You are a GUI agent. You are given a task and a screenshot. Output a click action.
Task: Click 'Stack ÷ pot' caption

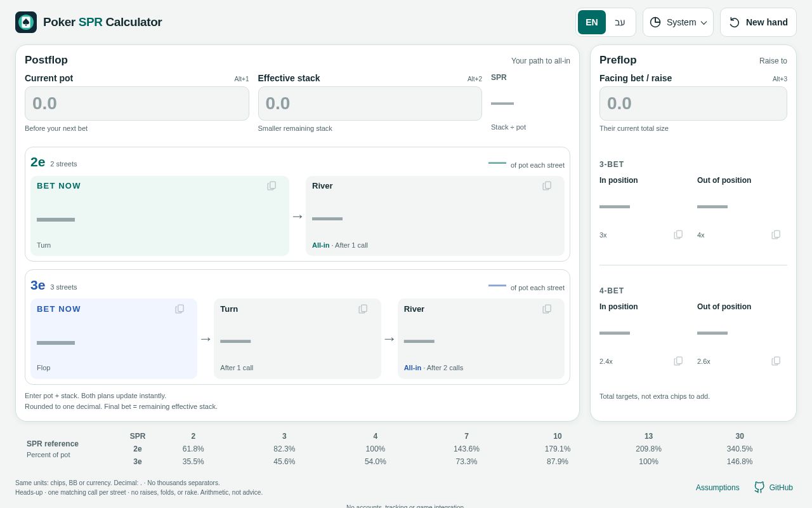[508, 127]
